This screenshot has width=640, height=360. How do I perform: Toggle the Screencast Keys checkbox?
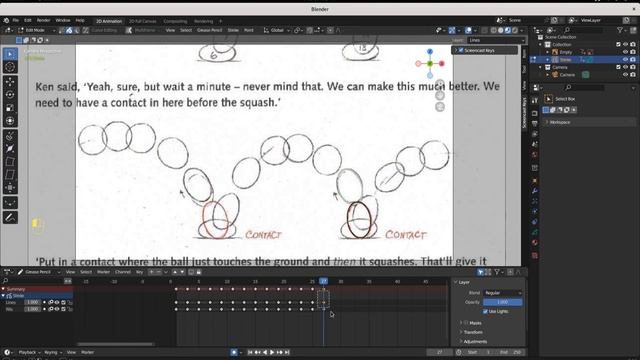(461, 50)
